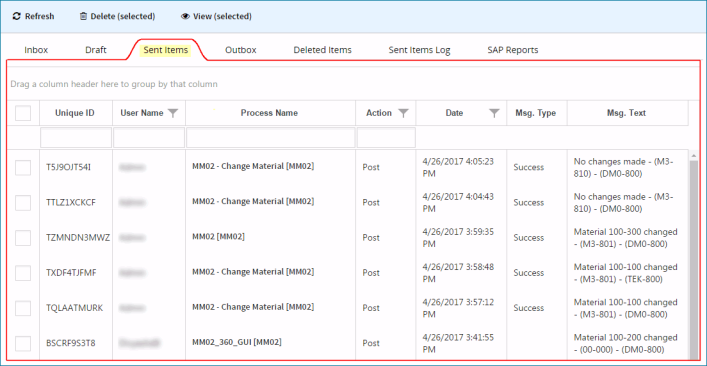Open the Date column filter icon
Viewport: 707px width, 366px height.
(x=495, y=114)
